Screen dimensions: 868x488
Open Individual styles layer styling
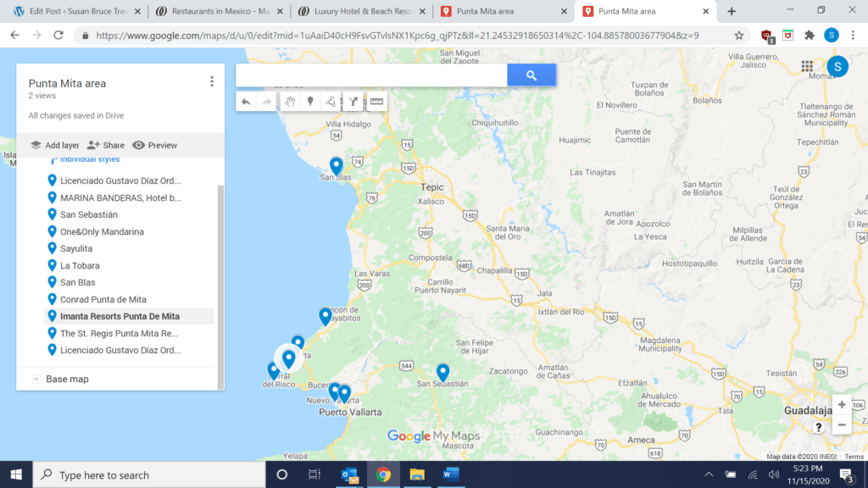(89, 159)
